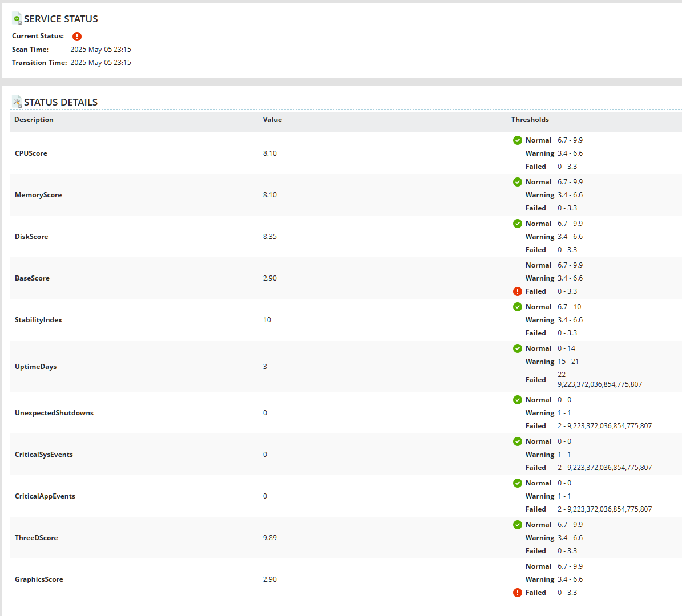The image size is (682, 616).
Task: Click the Service Status section icon
Action: tap(17, 19)
